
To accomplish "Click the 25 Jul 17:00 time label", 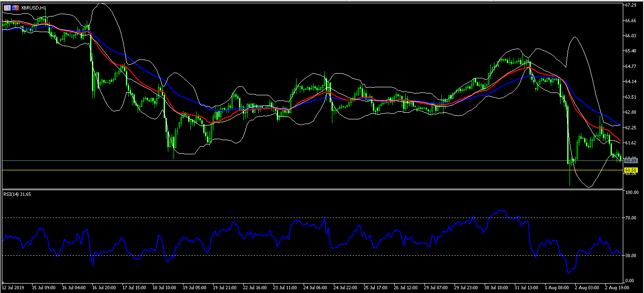I will point(375,287).
